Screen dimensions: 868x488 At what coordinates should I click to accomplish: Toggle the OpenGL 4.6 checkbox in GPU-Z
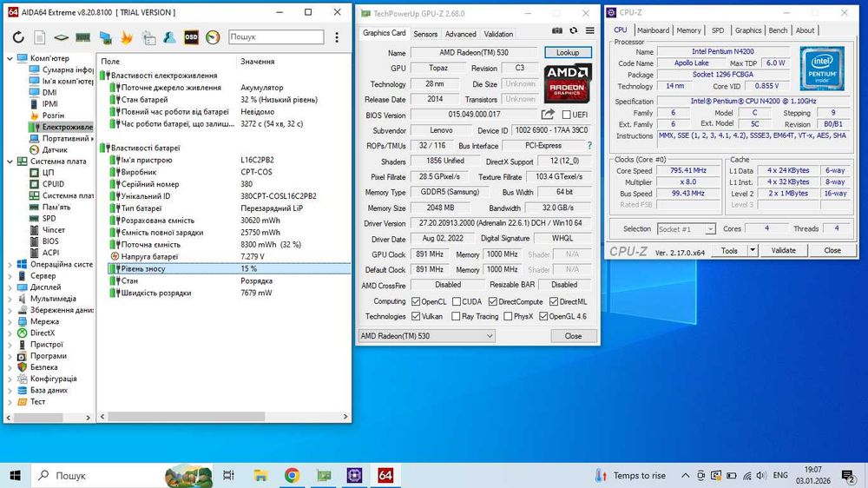click(543, 316)
